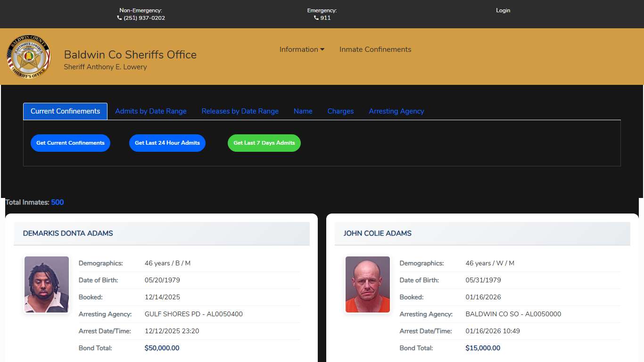The height and width of the screenshot is (362, 644).
Task: Open John Colie Adams mugshot thumbnail
Action: [368, 284]
